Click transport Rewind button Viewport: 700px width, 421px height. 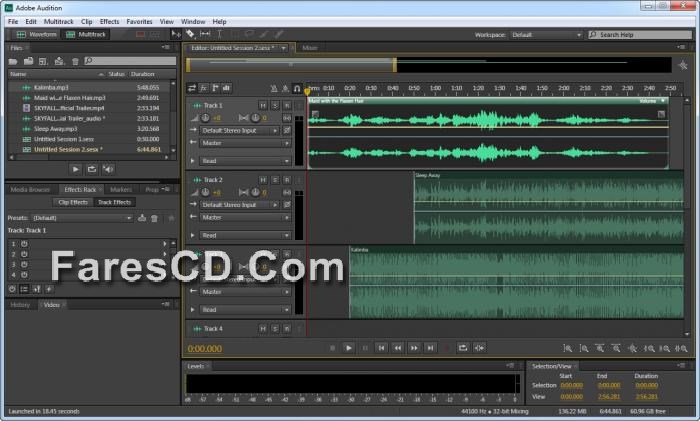(397, 348)
